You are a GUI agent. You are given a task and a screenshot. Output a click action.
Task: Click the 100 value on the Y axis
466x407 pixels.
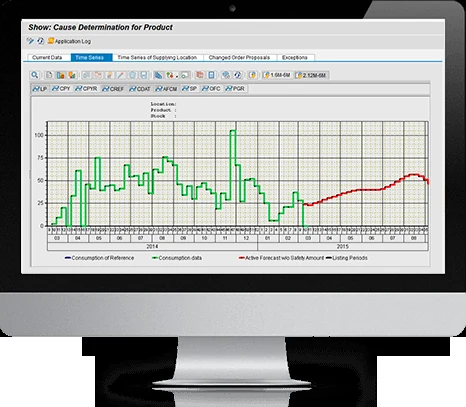pos(39,135)
